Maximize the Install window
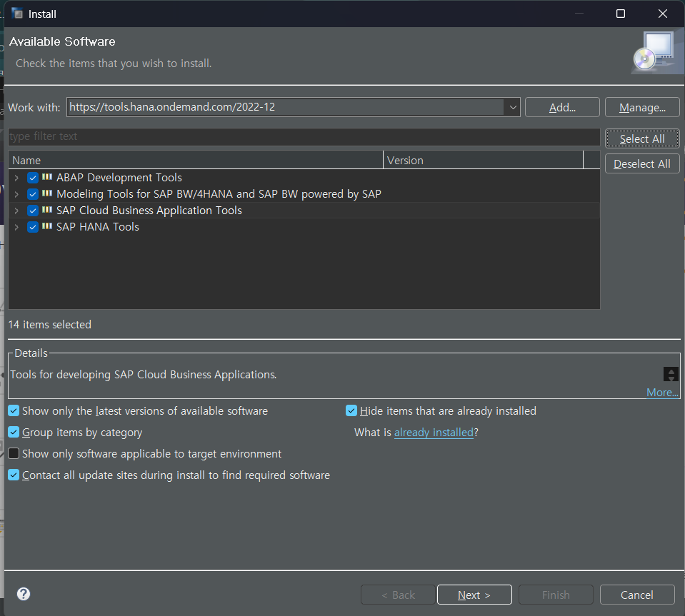The height and width of the screenshot is (616, 685). click(x=620, y=14)
